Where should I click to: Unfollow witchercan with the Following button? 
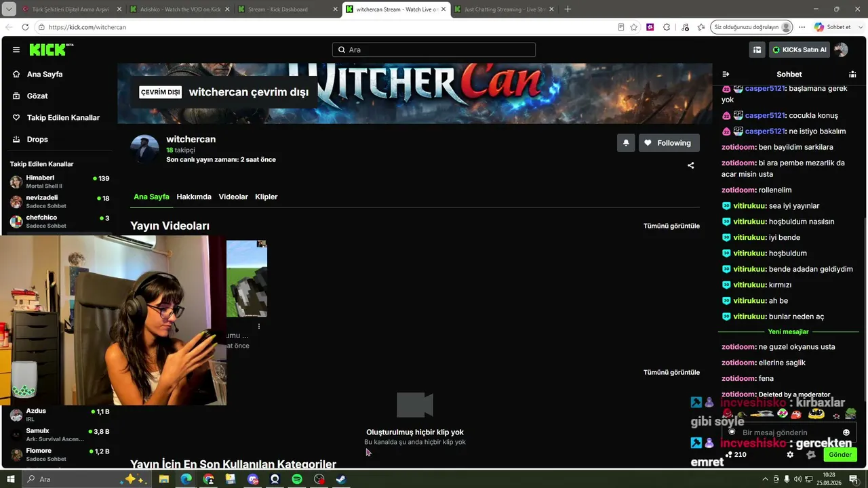[669, 143]
